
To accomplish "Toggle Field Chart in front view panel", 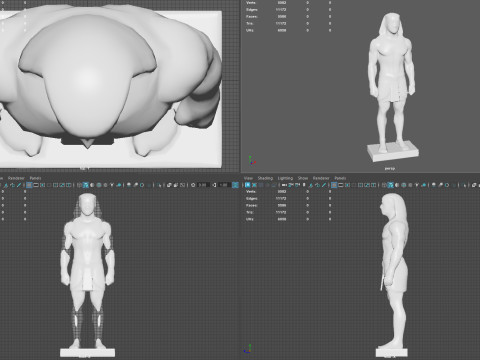I will point(55,185).
